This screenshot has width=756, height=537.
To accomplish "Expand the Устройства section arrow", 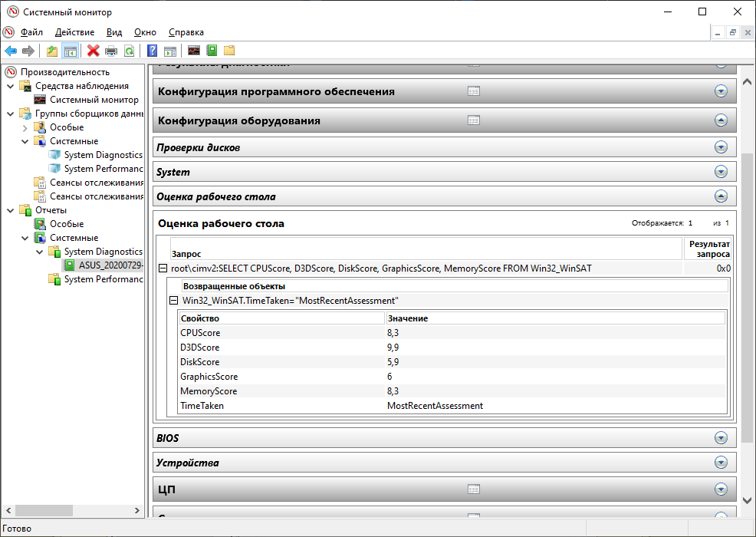I will click(x=721, y=463).
